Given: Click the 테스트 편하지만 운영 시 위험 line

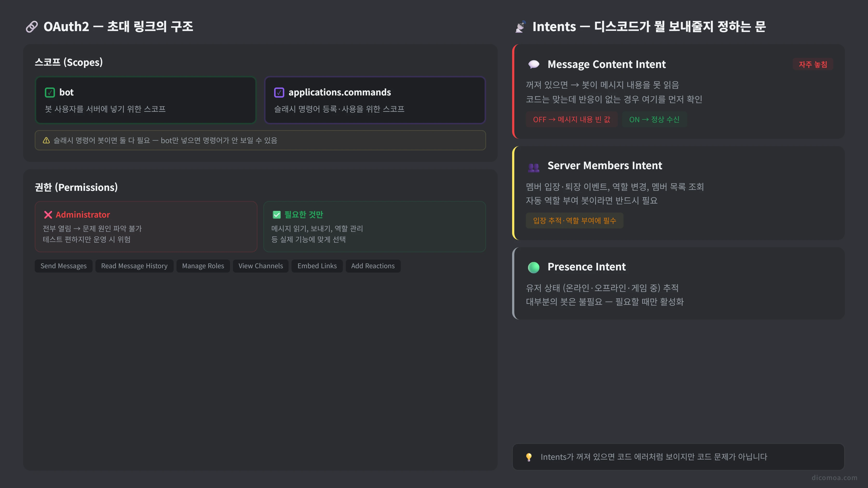Looking at the screenshot, I should (x=86, y=240).
